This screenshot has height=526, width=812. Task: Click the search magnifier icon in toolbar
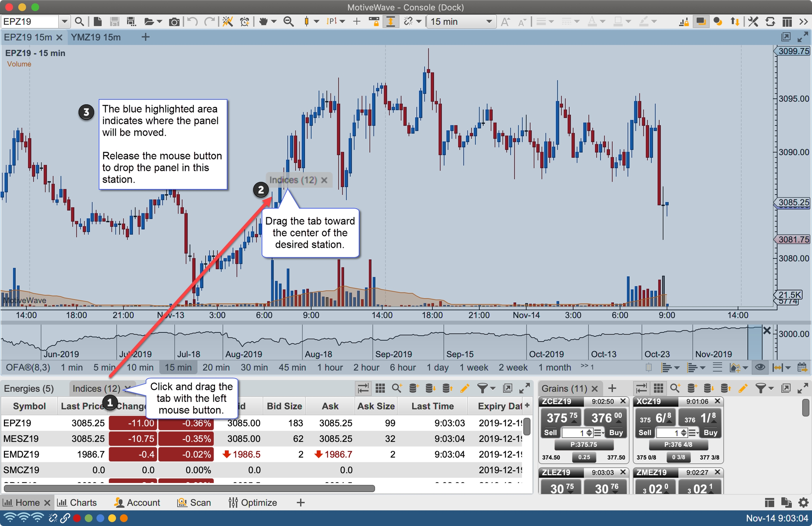point(79,22)
